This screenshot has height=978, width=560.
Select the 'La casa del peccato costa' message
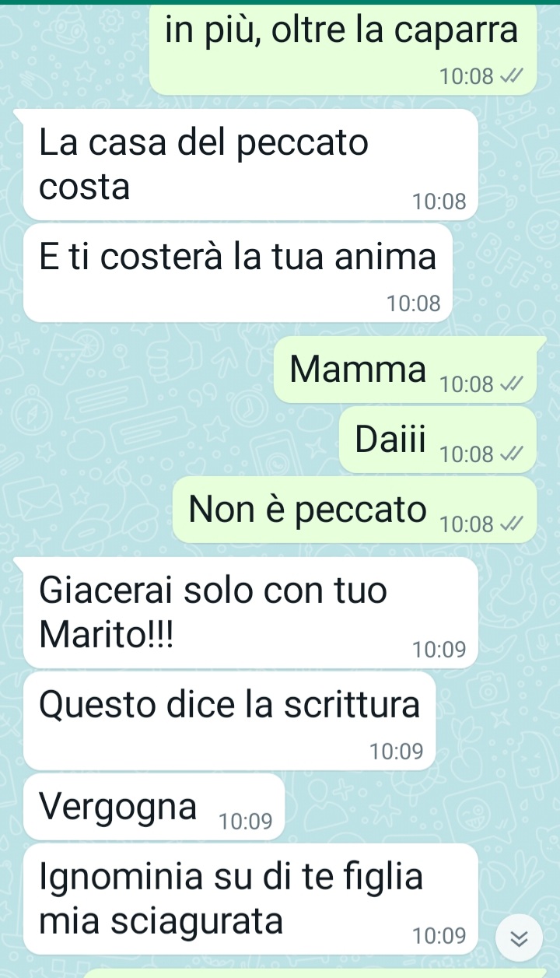tap(250, 165)
